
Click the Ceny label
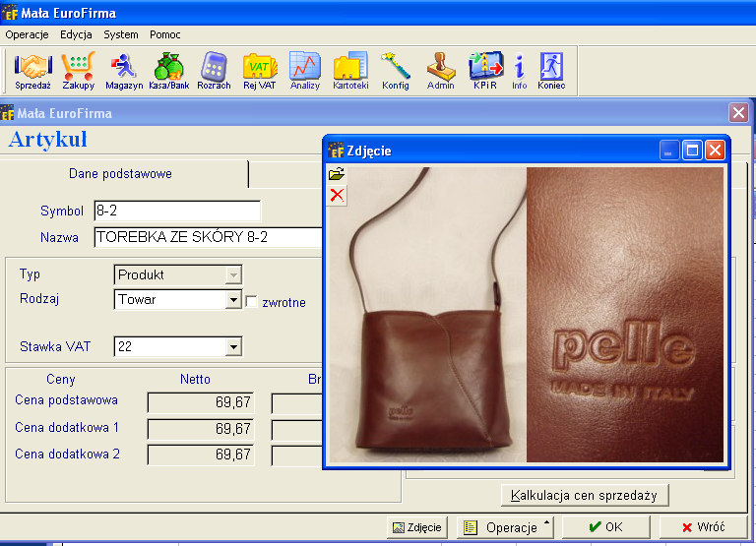[x=61, y=380]
